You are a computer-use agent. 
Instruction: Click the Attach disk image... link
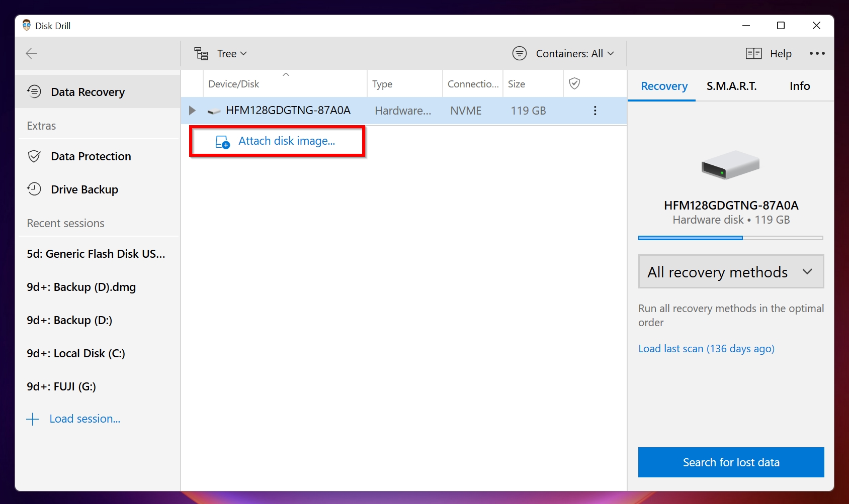[x=287, y=141]
